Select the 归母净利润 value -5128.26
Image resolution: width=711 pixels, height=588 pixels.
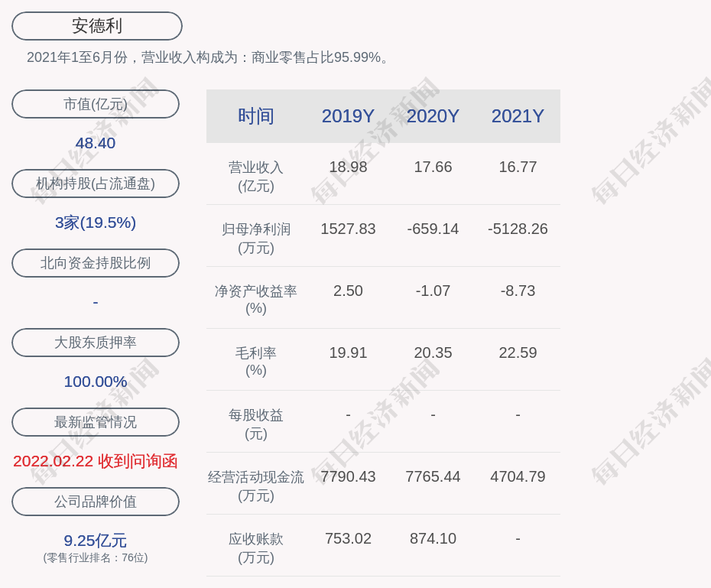tap(518, 229)
